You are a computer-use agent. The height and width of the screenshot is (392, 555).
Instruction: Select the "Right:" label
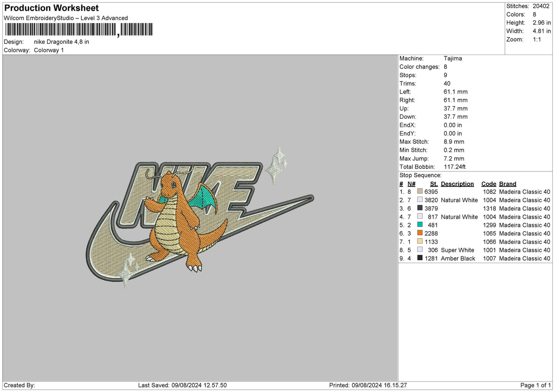[x=407, y=100]
